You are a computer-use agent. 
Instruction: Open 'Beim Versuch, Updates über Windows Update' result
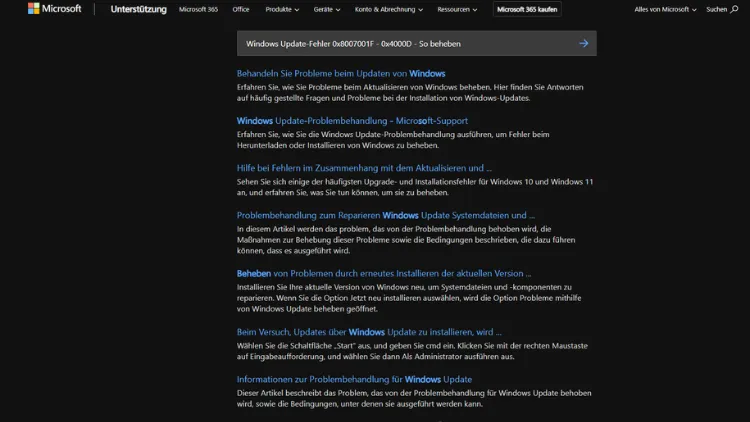click(x=369, y=332)
